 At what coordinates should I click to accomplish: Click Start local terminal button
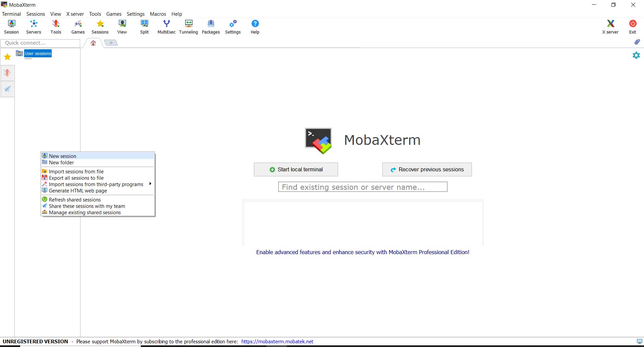coord(296,170)
